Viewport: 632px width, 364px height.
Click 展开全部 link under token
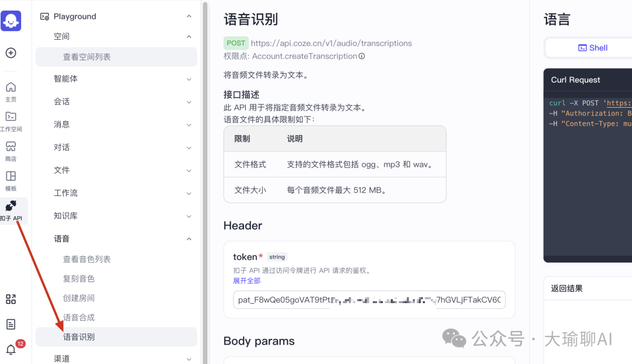click(247, 280)
